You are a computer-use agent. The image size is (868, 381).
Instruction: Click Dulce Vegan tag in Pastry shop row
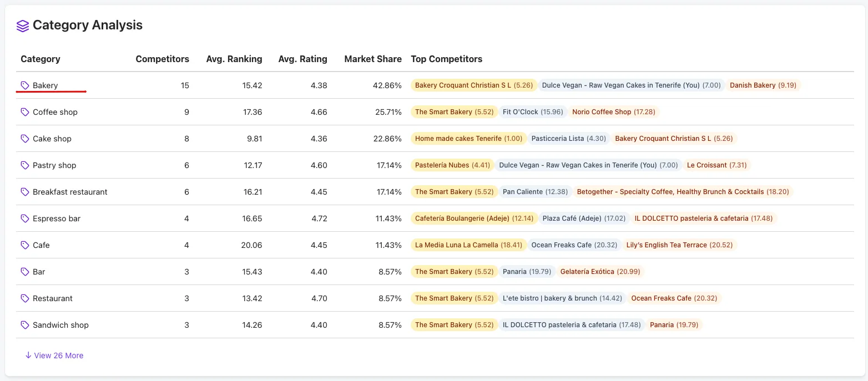point(588,165)
